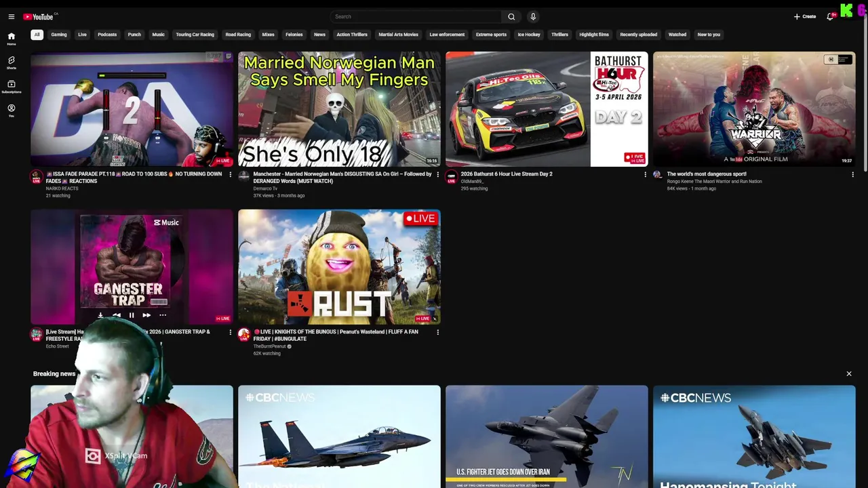Viewport: 868px width, 488px height.
Task: Select the News chip
Action: (x=319, y=35)
